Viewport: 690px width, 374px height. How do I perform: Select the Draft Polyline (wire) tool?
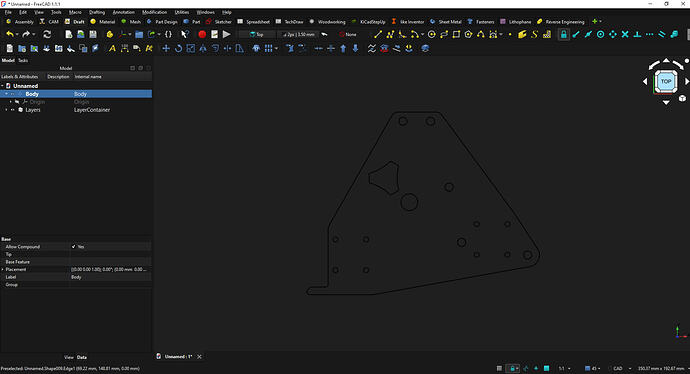390,34
